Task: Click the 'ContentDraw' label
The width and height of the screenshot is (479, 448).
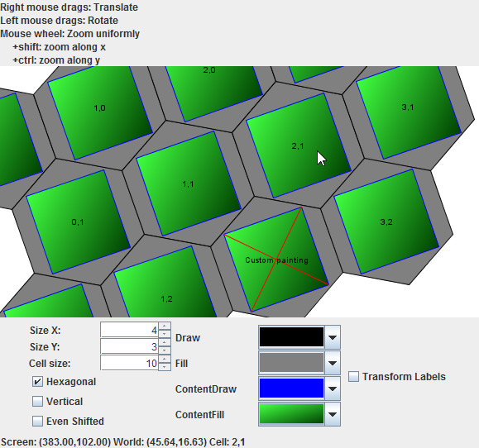Action: (206, 389)
